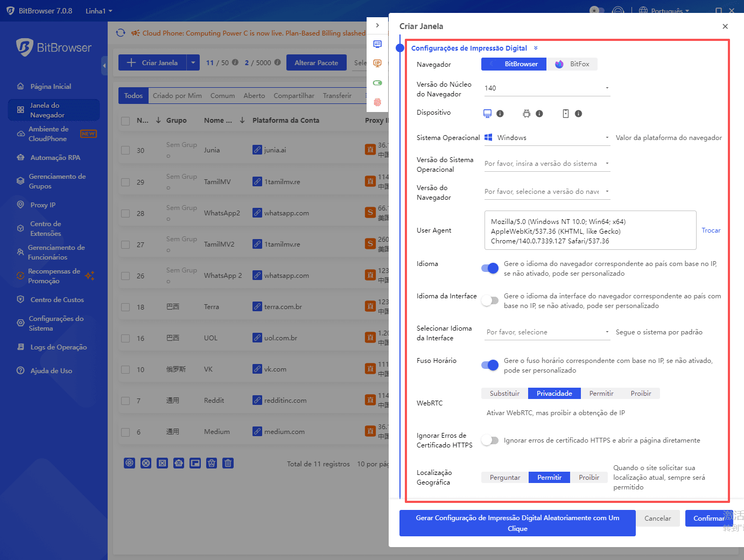
Task: Open the Versão do Núcleo dropdown showing 140
Action: click(607, 87)
